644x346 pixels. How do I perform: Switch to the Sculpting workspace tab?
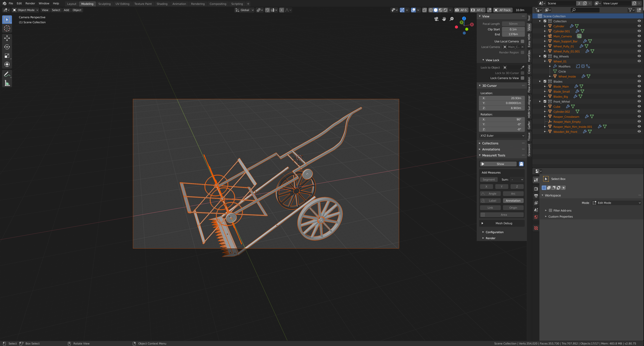coord(104,4)
